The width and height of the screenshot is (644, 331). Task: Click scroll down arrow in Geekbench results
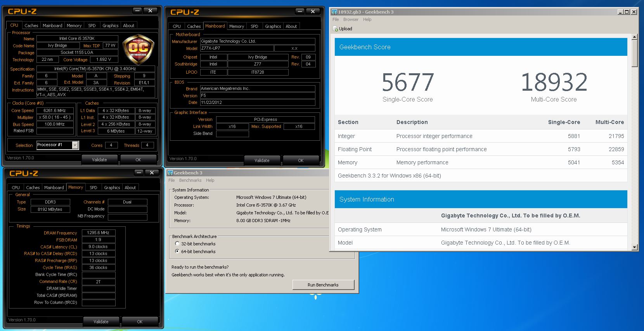(635, 247)
